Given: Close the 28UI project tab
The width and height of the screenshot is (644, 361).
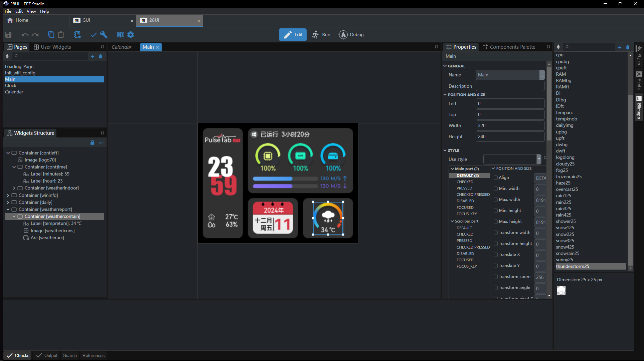Looking at the screenshot, I should pos(199,21).
